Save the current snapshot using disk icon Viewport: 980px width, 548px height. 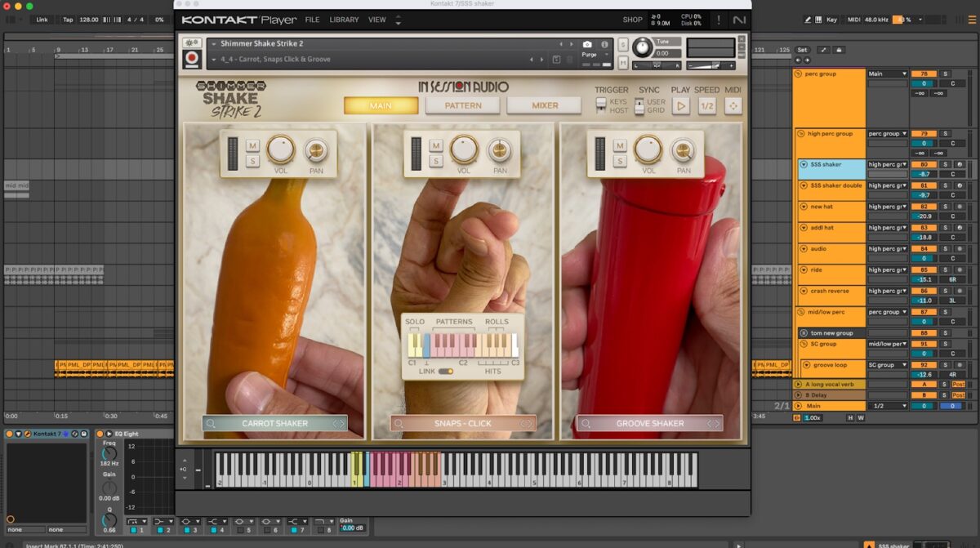coord(557,59)
